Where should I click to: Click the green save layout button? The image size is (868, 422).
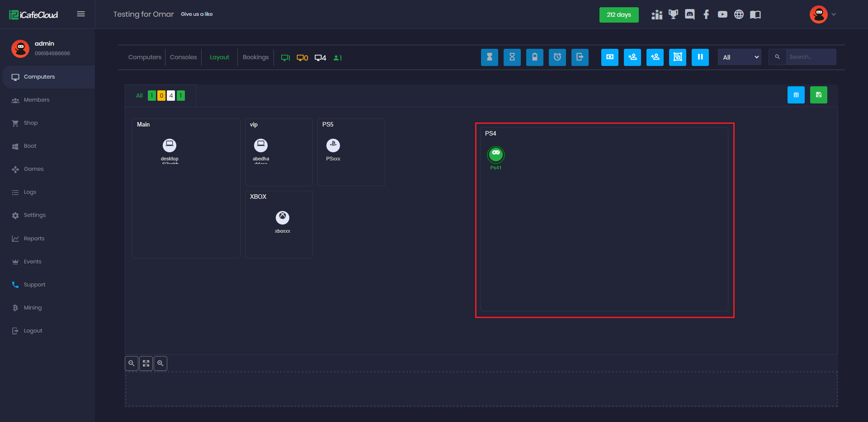tap(818, 95)
